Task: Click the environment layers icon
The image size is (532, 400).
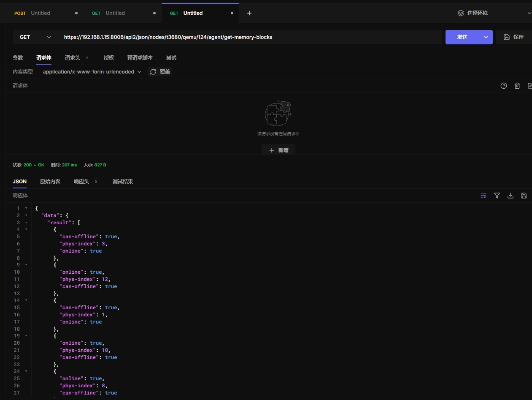Action: click(461, 13)
